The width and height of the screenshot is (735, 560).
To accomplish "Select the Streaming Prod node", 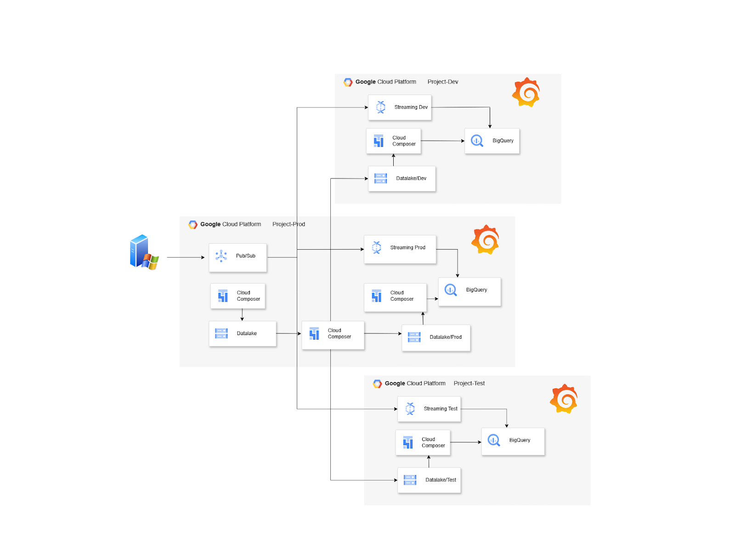I will click(400, 249).
